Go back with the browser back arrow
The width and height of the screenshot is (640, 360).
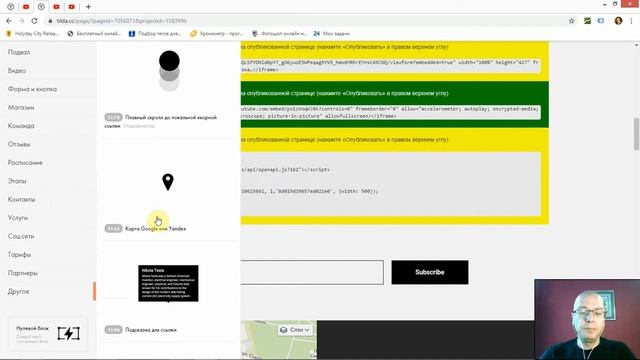click(9, 21)
